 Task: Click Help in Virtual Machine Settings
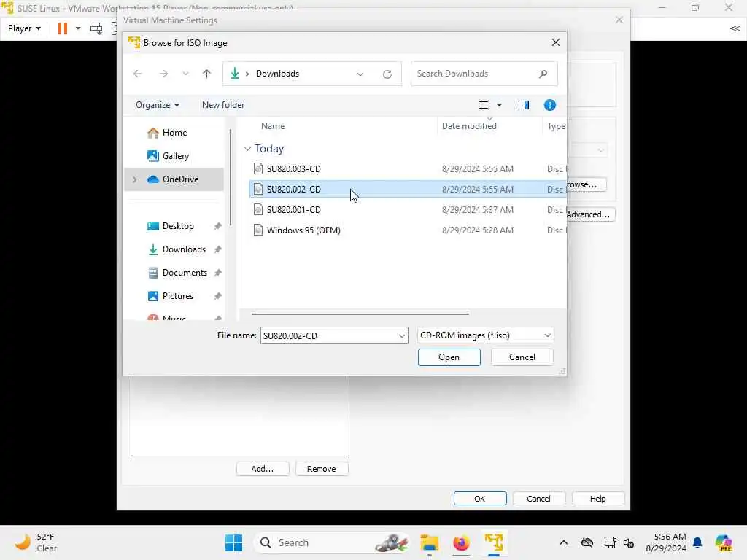[x=598, y=499]
